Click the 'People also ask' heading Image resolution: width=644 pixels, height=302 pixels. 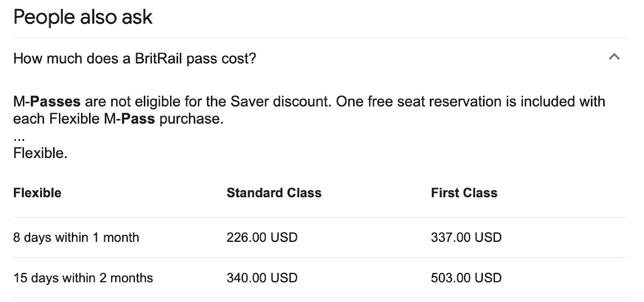(83, 17)
